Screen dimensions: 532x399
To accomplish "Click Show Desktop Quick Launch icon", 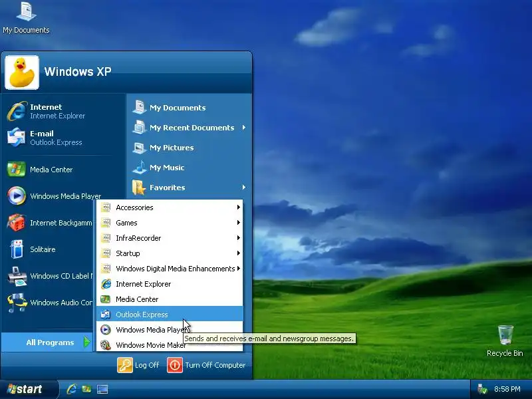I will (x=102, y=389).
